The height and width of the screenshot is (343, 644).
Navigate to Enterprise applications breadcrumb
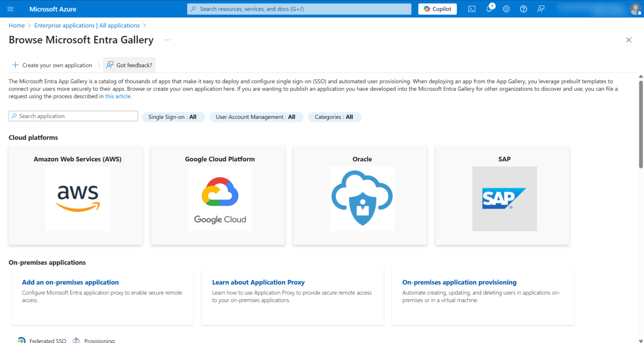coord(87,25)
